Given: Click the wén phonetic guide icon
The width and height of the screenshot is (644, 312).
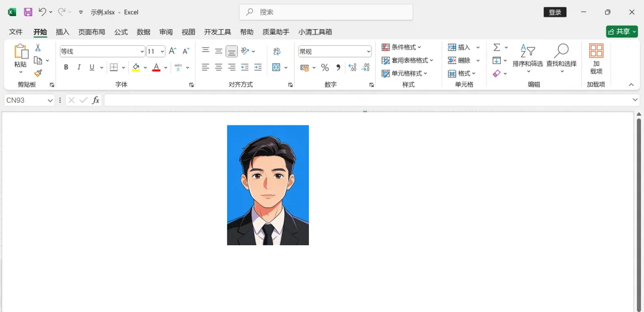Looking at the screenshot, I should [x=178, y=67].
